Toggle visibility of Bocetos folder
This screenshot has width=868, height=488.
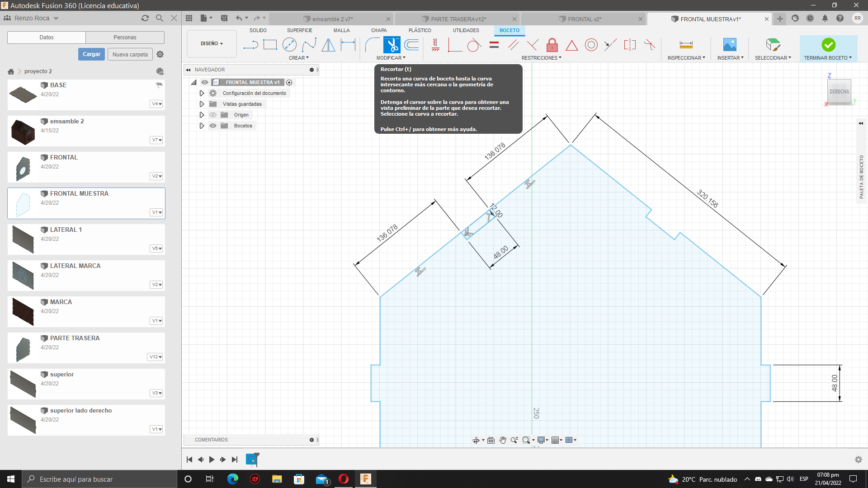pos(213,126)
